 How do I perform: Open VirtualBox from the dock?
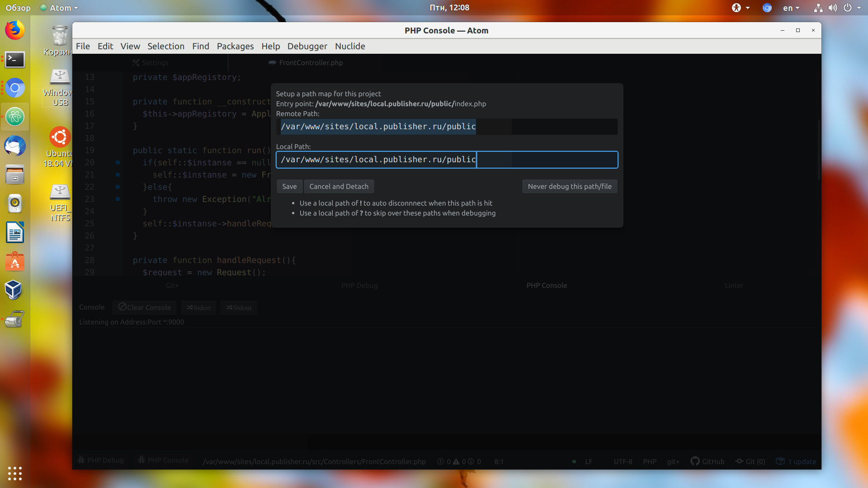15,290
